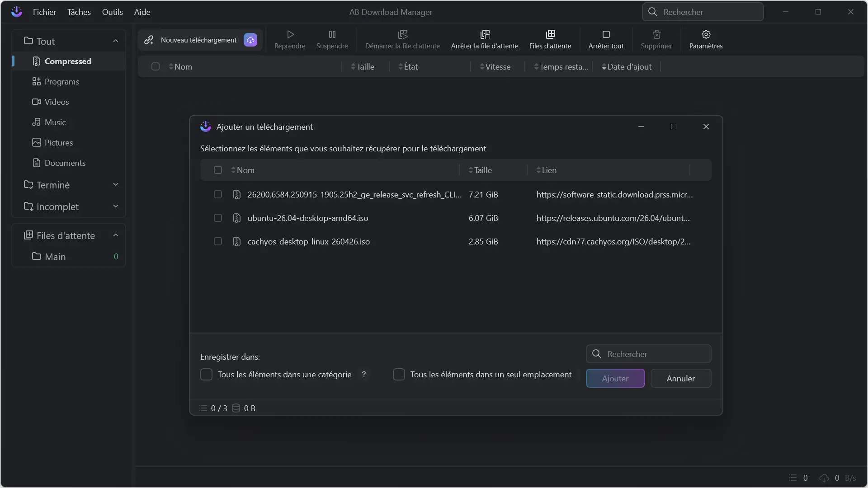Viewport: 868px width, 488px height.
Task: Click the Suspendre pause icon
Action: (332, 34)
